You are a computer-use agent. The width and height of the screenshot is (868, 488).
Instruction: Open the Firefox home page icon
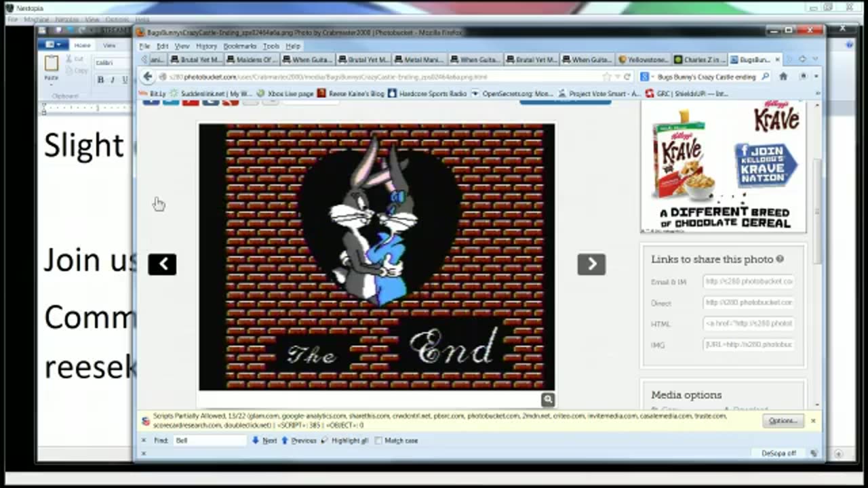tap(783, 77)
